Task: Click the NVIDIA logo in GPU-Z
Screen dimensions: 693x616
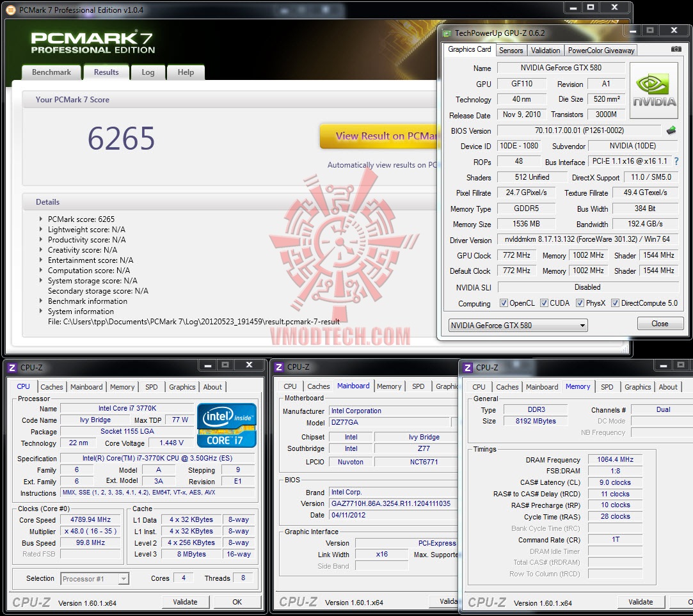Action: pos(654,91)
